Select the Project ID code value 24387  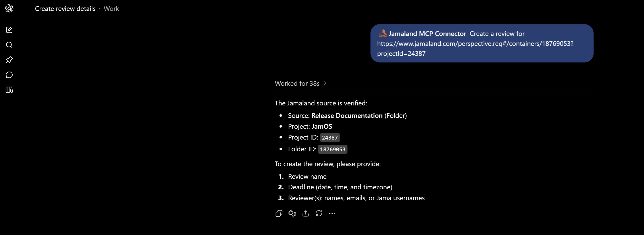coord(330,137)
